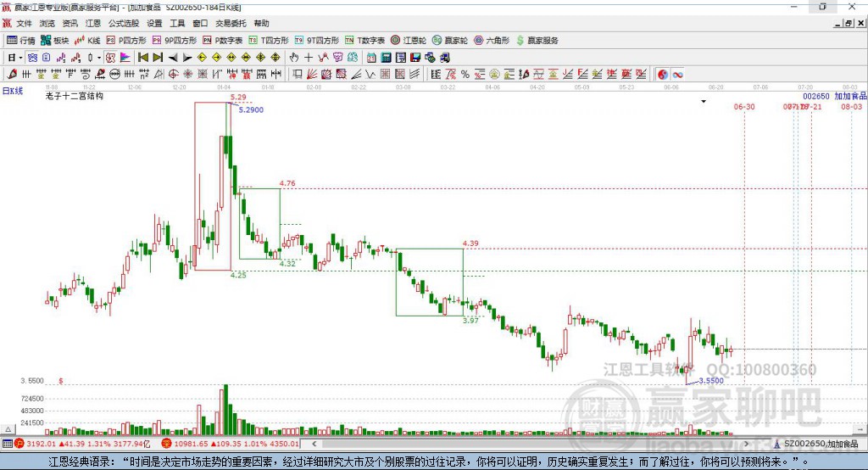Image resolution: width=868 pixels, height=470 pixels.
Task: Open the 行情 market quotes view
Action: (21, 40)
